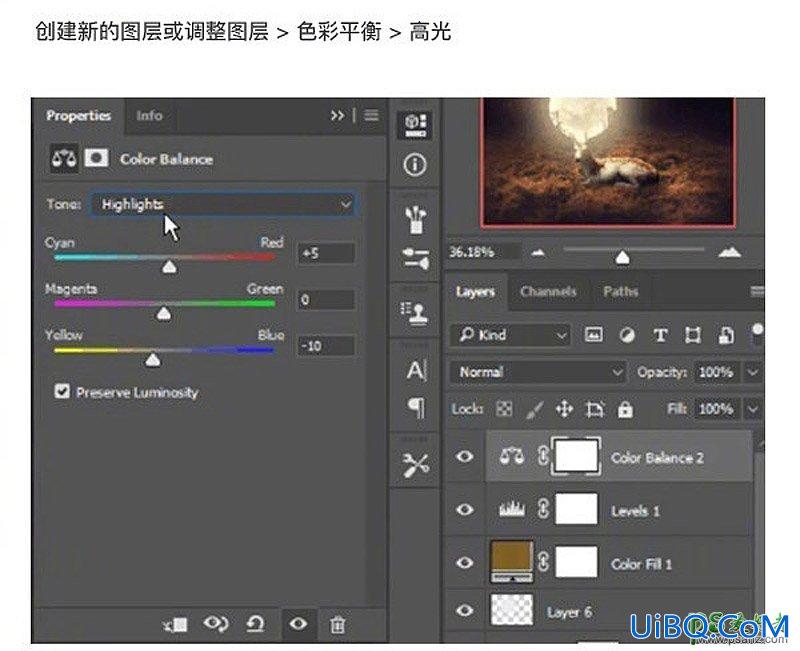Viewport: 800px width, 651px height.
Task: Open the Clone Source stamp icon
Action: coord(414,312)
